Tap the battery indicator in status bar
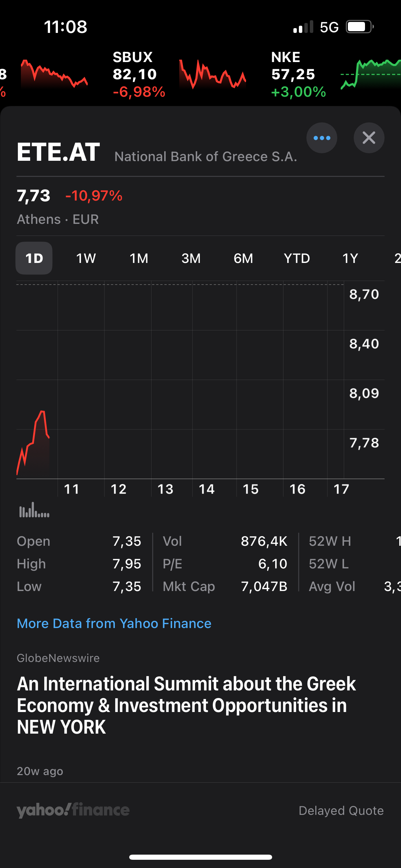 (x=359, y=27)
